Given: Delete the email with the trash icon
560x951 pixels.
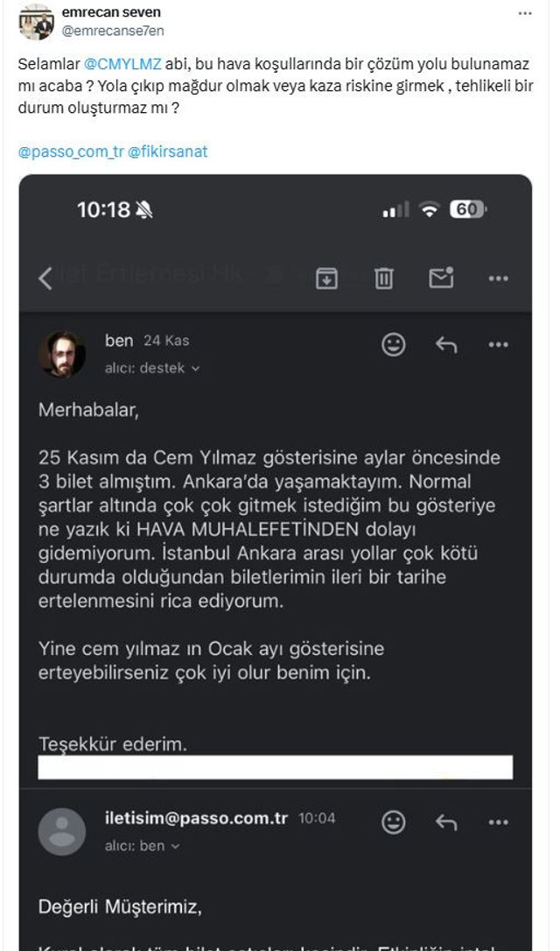Looking at the screenshot, I should (383, 278).
